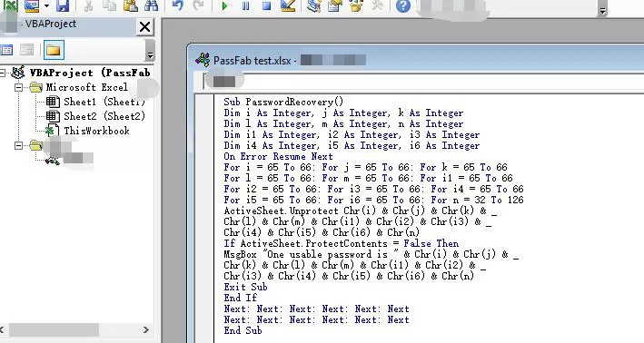
Task: Run the macro with the green play icon
Action: 224,5
